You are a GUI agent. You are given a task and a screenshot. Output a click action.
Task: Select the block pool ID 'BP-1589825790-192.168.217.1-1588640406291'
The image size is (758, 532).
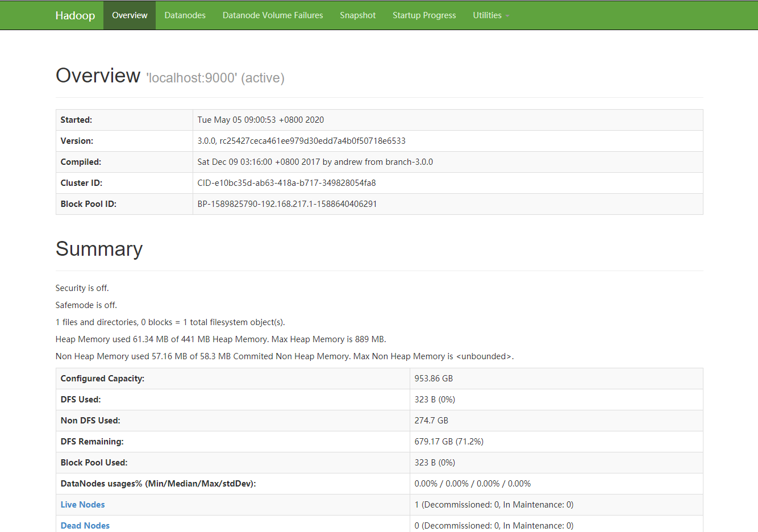point(288,204)
